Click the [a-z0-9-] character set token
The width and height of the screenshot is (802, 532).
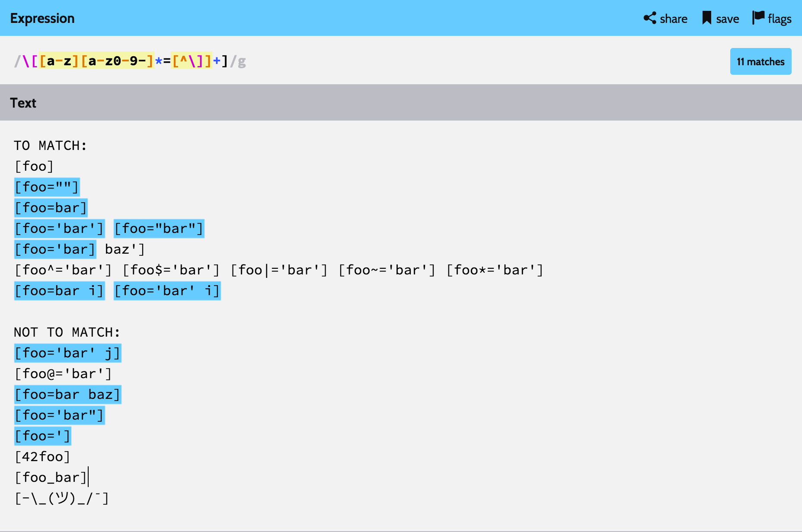tap(117, 61)
